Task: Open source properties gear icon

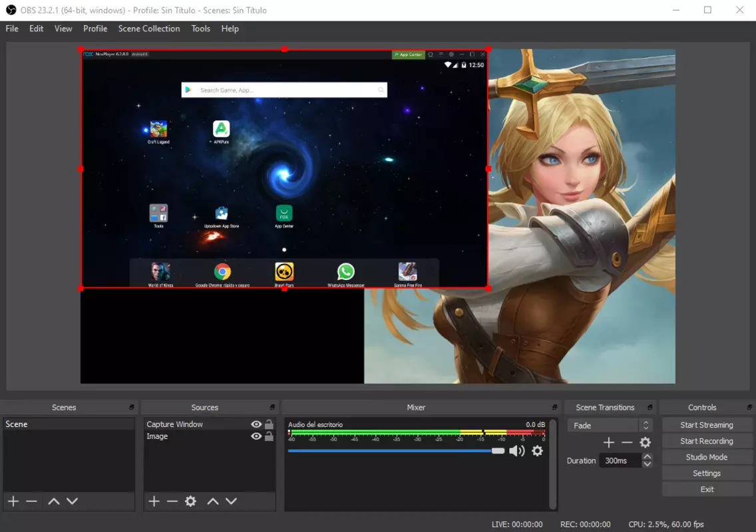Action: click(190, 501)
